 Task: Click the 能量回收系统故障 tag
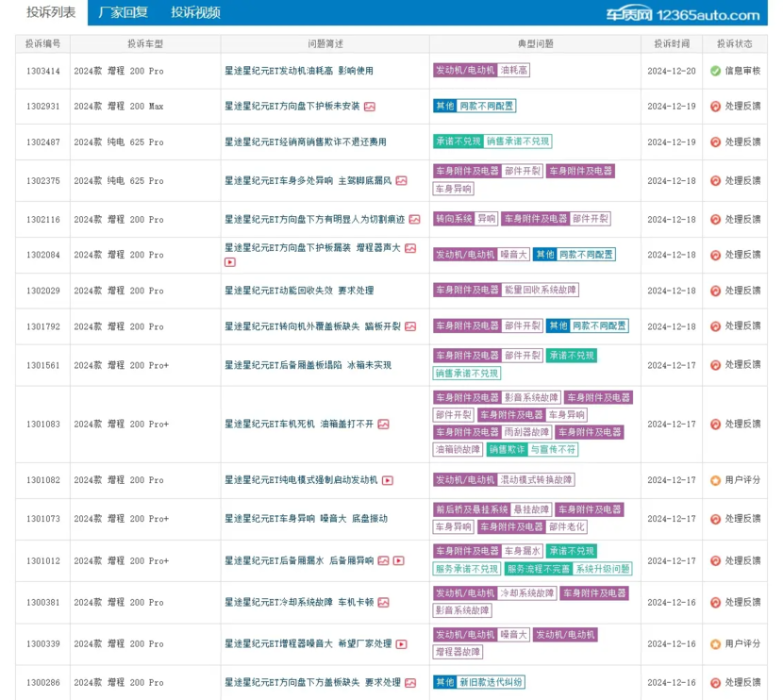(x=541, y=290)
